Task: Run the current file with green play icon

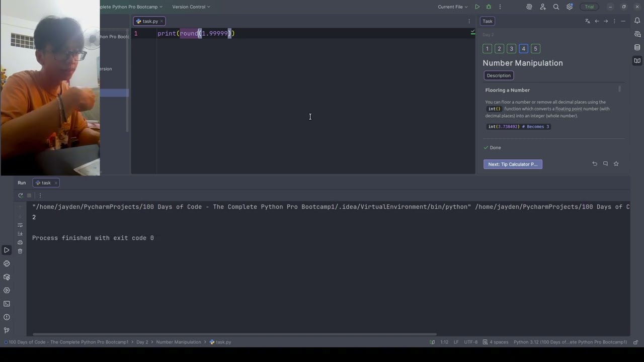Action: click(477, 7)
